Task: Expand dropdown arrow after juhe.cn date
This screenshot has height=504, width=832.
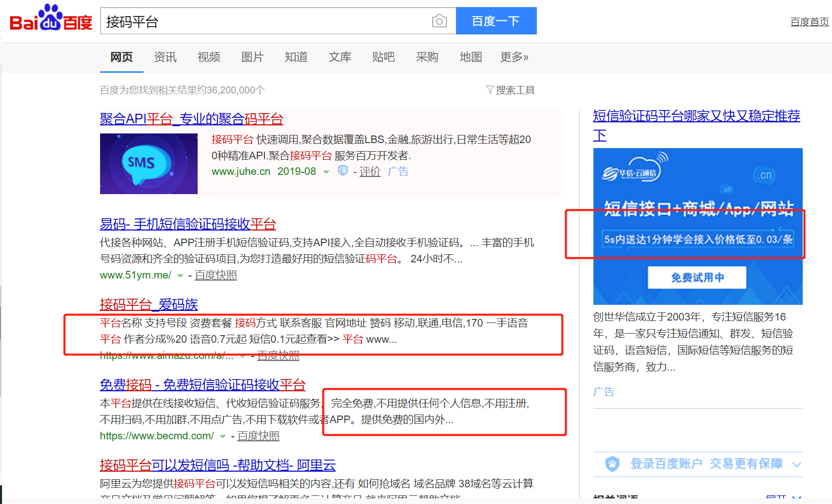Action: pos(326,172)
